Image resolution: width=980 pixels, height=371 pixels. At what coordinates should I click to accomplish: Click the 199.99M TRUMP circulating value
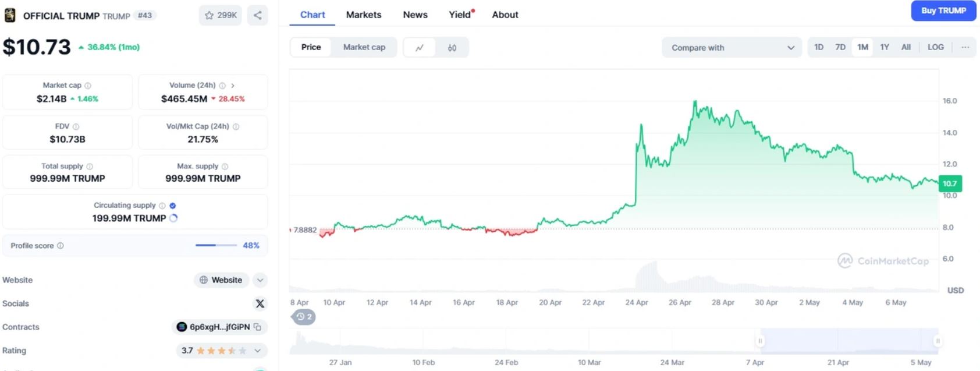129,218
